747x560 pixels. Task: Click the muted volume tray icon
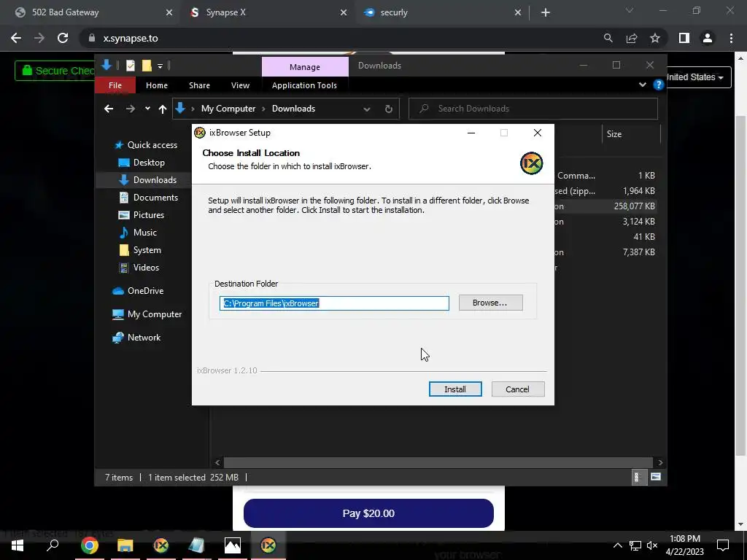652,545
